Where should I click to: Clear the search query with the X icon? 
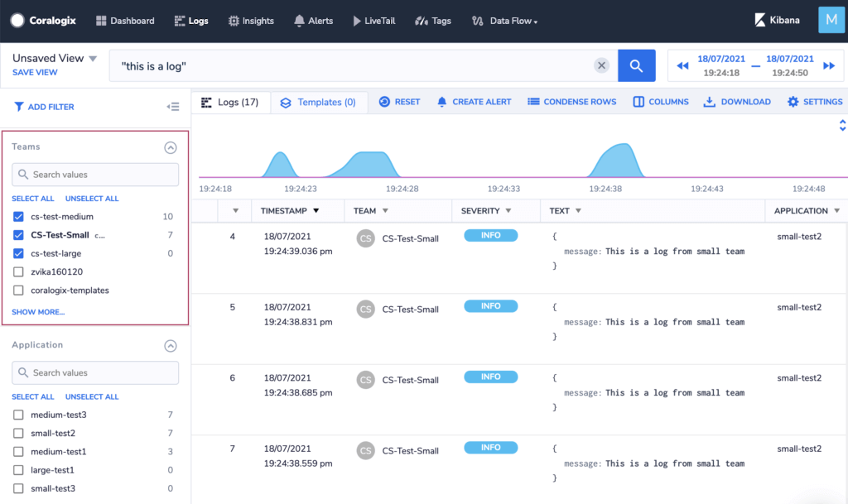tap(601, 65)
